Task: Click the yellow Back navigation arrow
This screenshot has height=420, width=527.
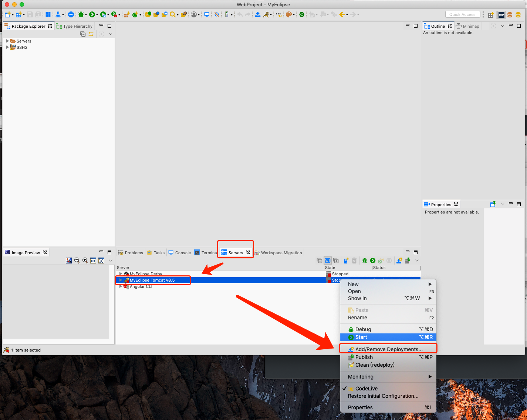Action: pos(342,14)
